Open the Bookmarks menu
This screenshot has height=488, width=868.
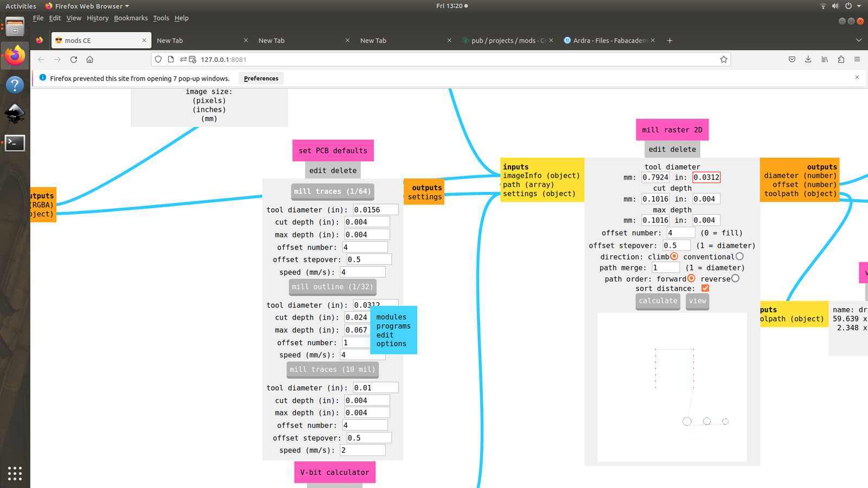tap(131, 18)
